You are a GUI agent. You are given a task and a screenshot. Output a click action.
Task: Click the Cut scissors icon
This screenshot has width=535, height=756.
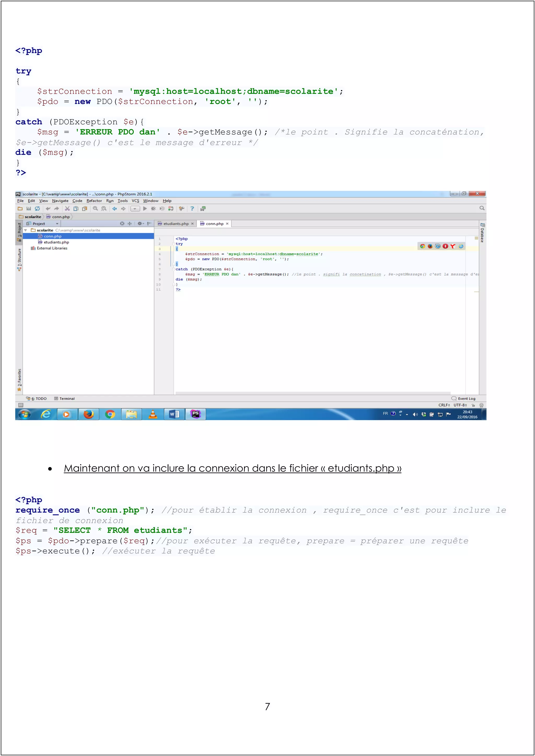(x=67, y=208)
